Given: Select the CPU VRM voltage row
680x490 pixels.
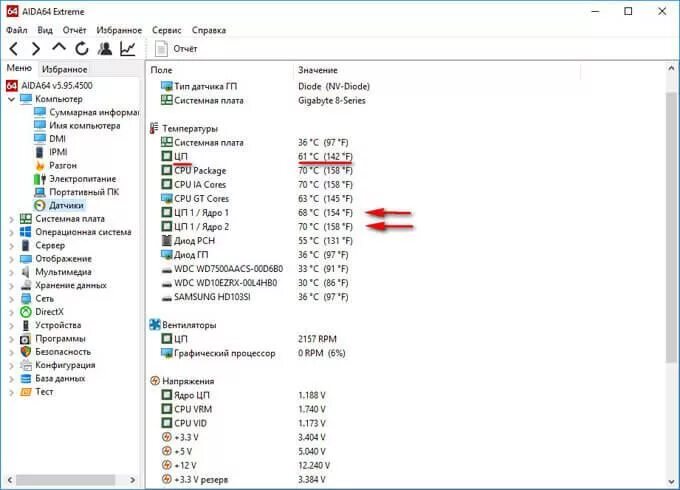Looking at the screenshot, I should (245, 409).
